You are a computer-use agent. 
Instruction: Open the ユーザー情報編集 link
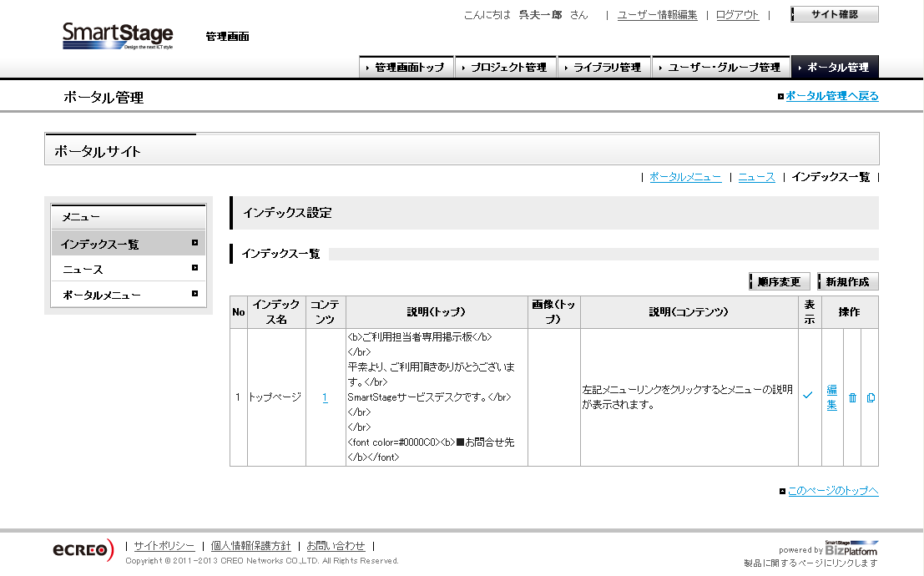[x=657, y=15]
